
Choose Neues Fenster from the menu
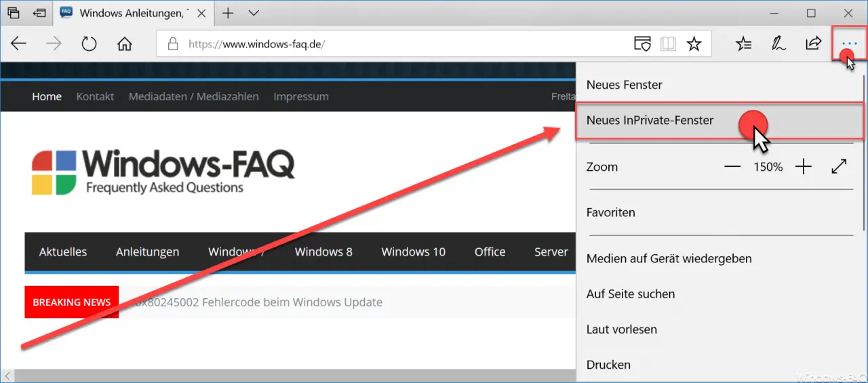click(x=721, y=85)
